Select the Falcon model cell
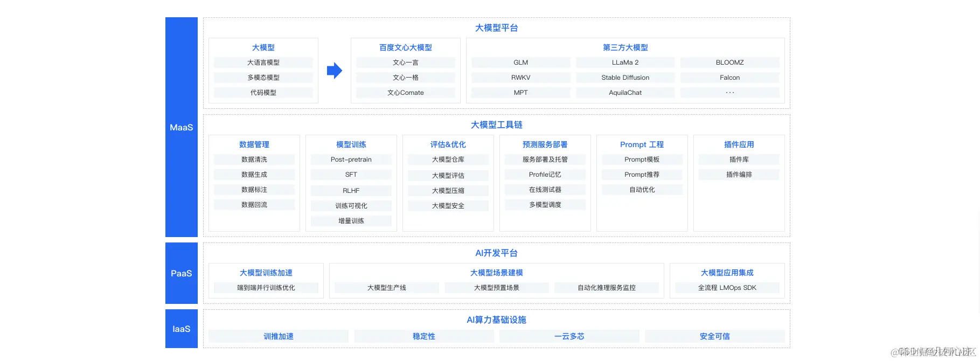980x361 pixels. 730,78
